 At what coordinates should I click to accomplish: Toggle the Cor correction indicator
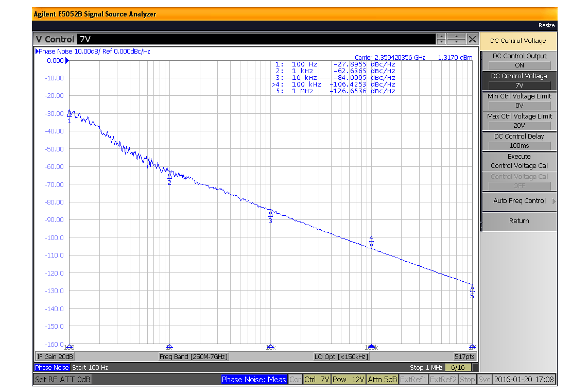pos(295,379)
